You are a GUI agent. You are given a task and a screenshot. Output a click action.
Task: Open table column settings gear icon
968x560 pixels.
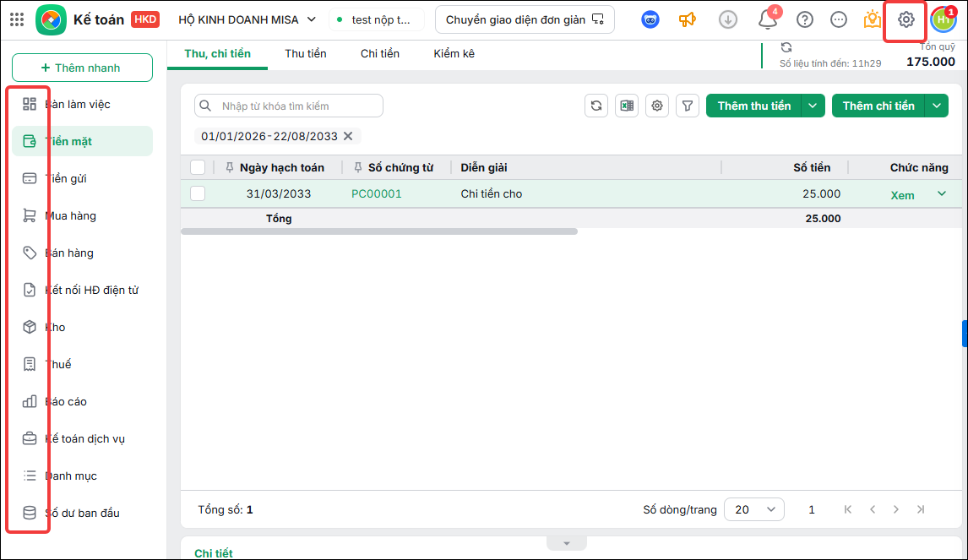(x=657, y=106)
